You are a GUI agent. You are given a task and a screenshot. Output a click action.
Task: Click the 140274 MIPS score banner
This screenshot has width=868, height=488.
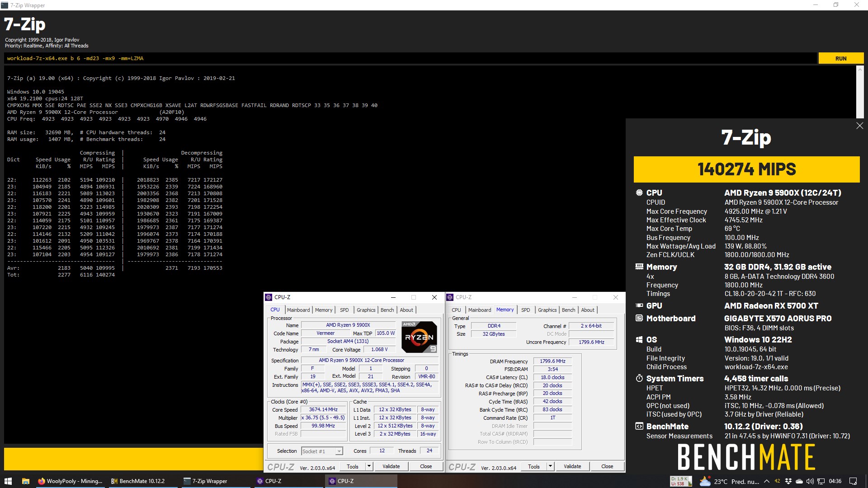pos(746,169)
